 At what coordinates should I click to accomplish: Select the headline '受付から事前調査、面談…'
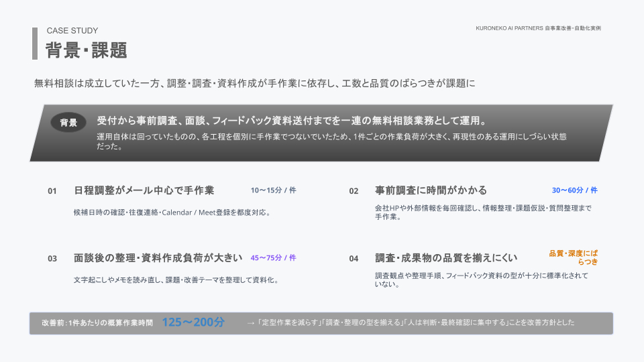[292, 121]
